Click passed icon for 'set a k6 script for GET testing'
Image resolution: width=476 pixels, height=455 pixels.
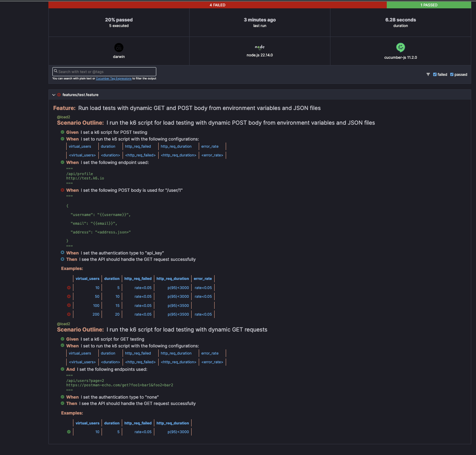(62, 339)
